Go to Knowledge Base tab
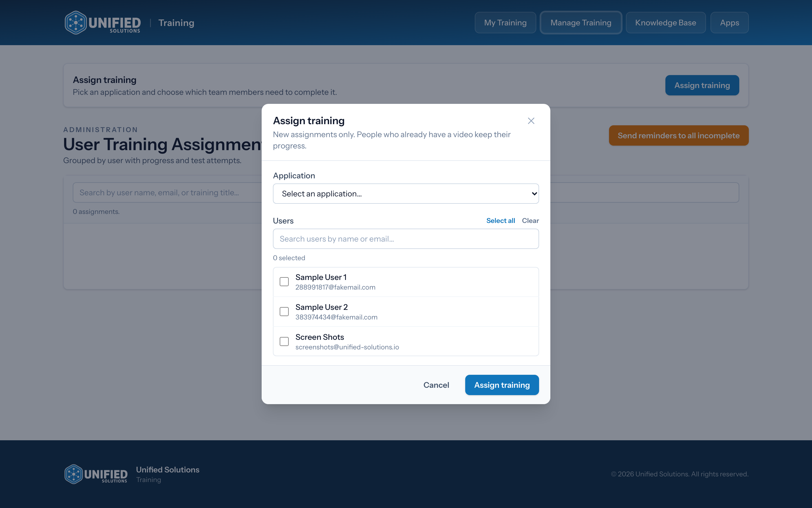Viewport: 812px width, 508px height. tap(666, 23)
